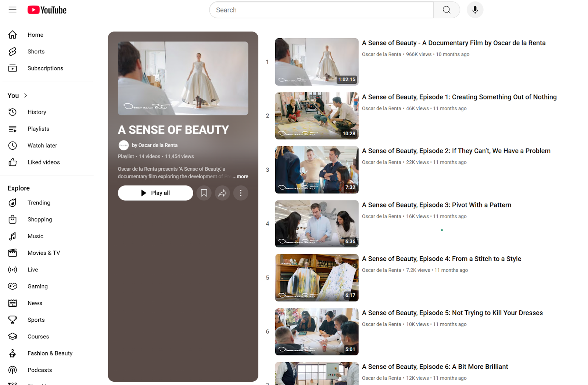The image size is (588, 385).
Task: Start voice search with microphone
Action: (x=475, y=10)
